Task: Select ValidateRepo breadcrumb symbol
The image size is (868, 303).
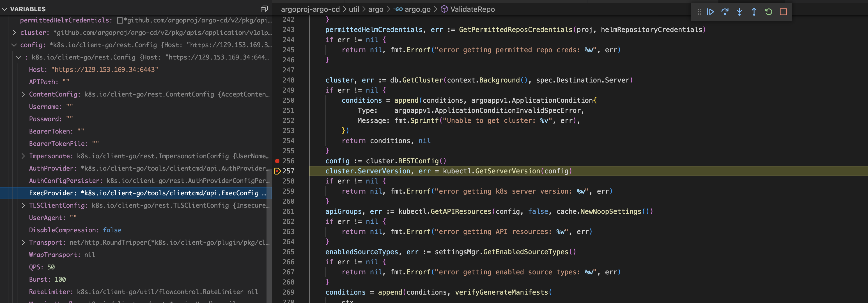Action: [x=472, y=10]
